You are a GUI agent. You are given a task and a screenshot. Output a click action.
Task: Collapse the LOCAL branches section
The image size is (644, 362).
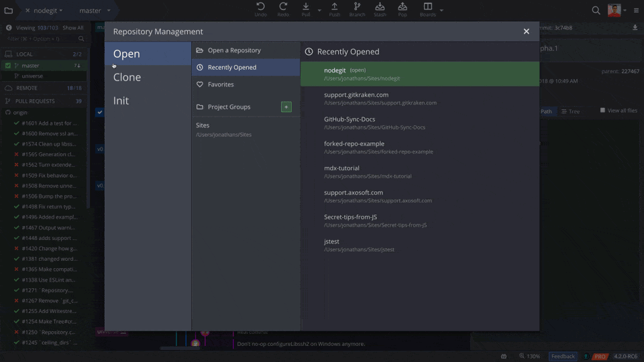pos(43,54)
